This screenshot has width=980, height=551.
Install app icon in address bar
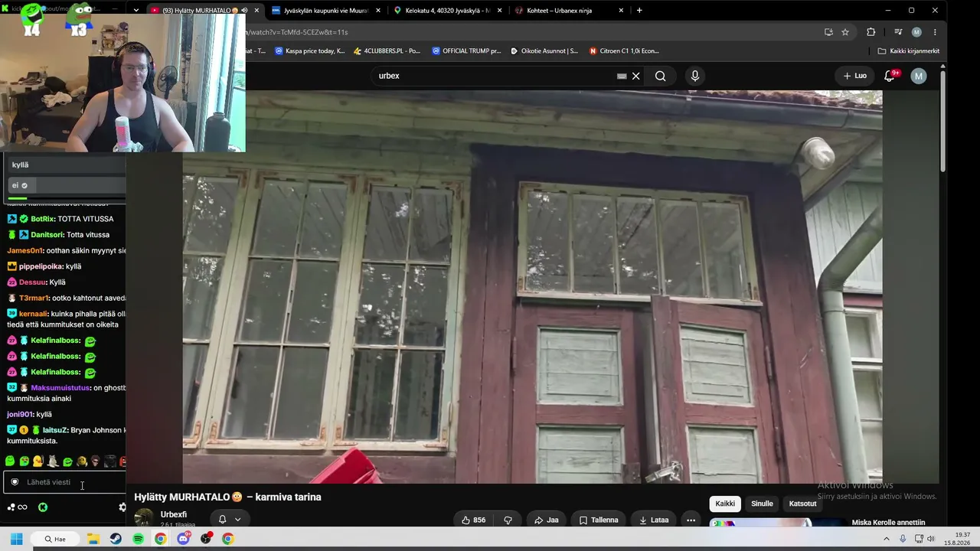click(828, 32)
